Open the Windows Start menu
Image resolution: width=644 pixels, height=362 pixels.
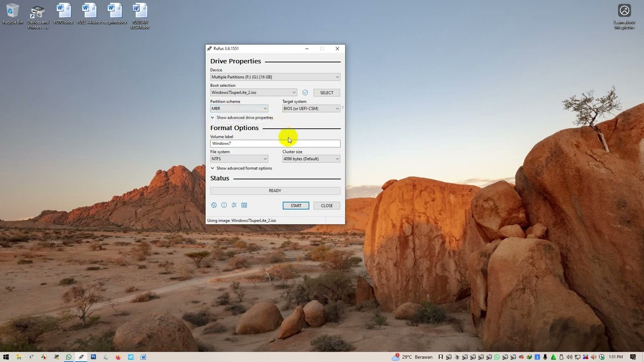point(6,357)
